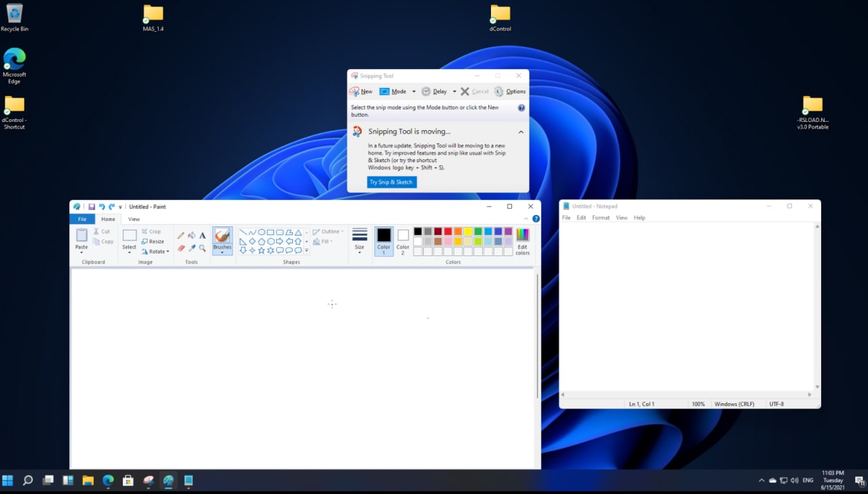868x494 pixels.
Task: Open the Paint File tab
Action: click(82, 219)
